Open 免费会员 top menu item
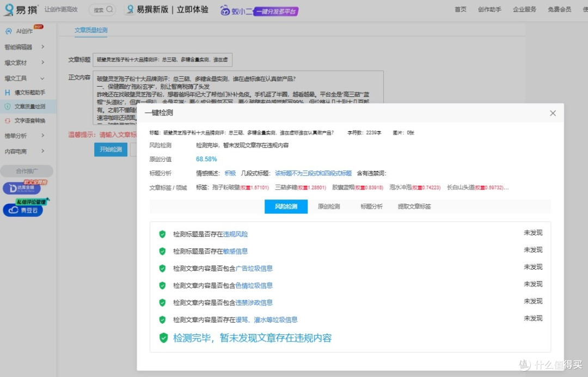This screenshot has width=588, height=377. 559,9
